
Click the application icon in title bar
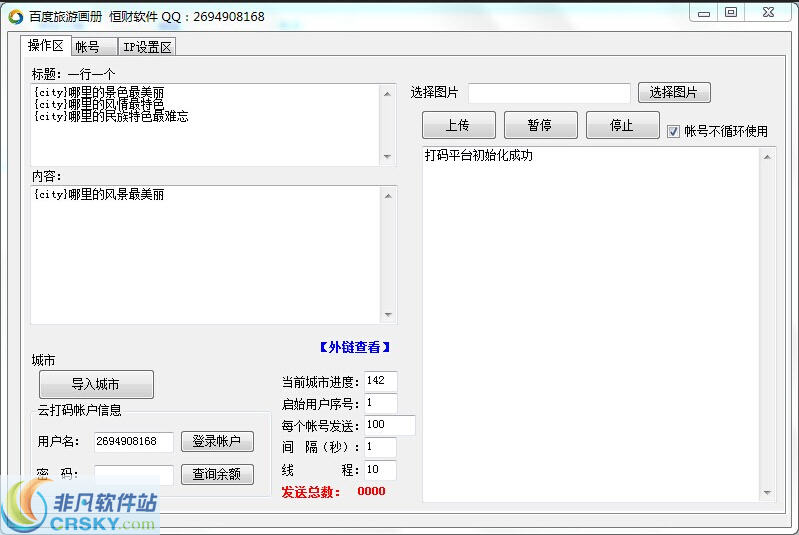[x=16, y=17]
